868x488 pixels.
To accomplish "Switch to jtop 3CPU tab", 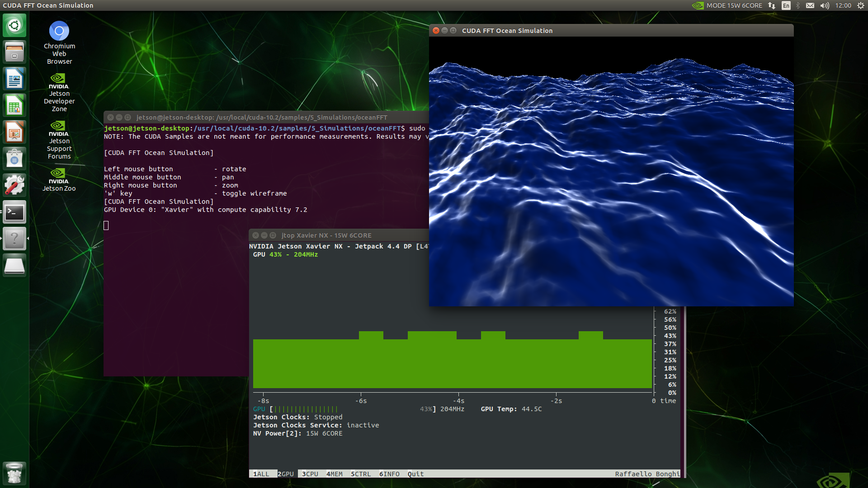I will 310,474.
